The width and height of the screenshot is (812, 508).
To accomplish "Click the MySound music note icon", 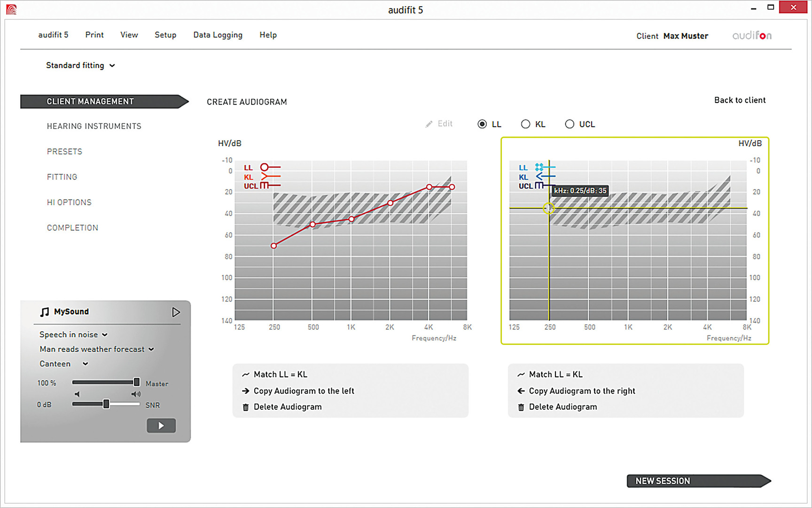I will click(45, 312).
